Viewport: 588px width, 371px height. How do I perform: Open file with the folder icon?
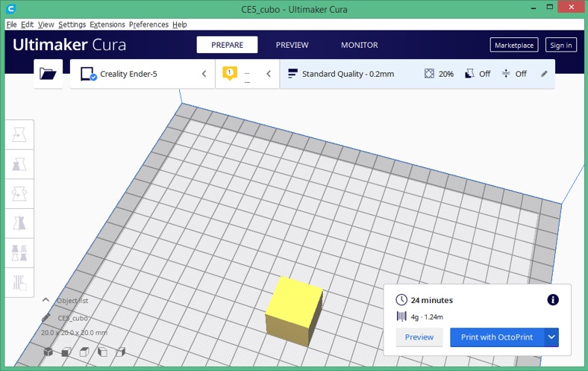(x=48, y=73)
